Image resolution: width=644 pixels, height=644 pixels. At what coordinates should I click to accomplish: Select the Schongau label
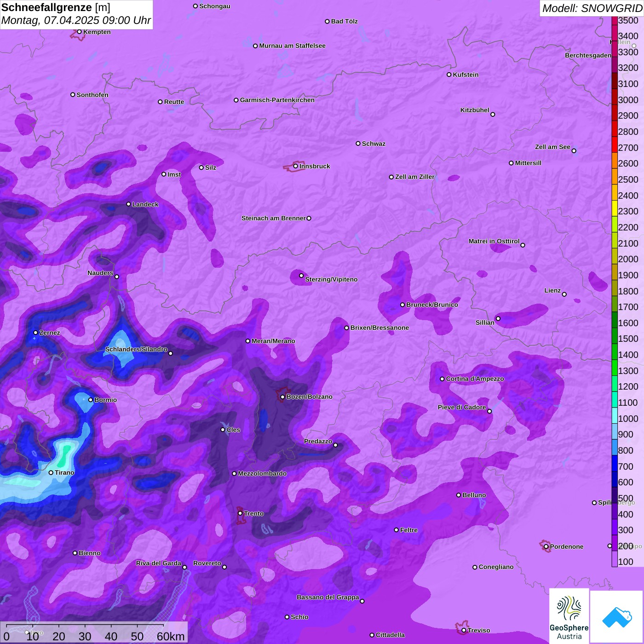point(215,6)
